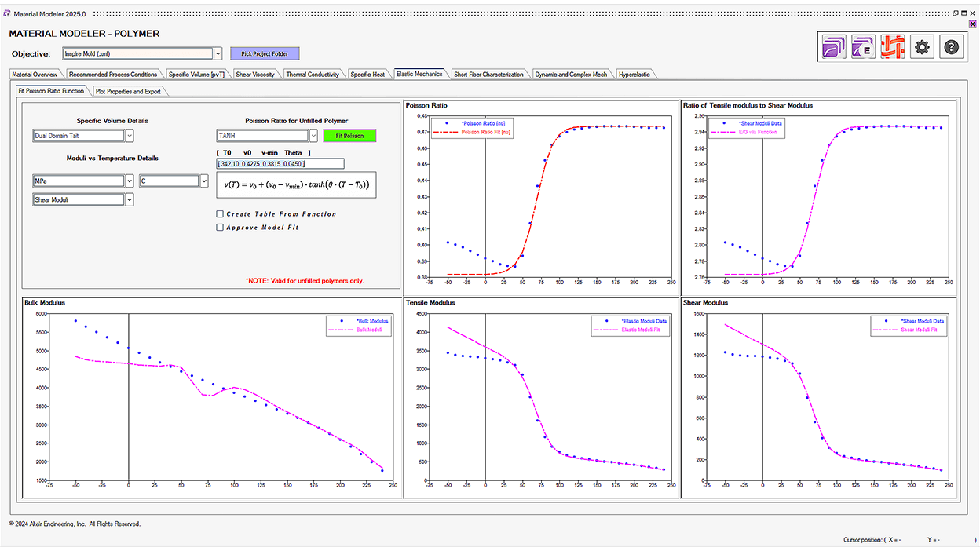980x551 pixels.
Task: Enable Create Table From Function checkbox
Action: [220, 213]
